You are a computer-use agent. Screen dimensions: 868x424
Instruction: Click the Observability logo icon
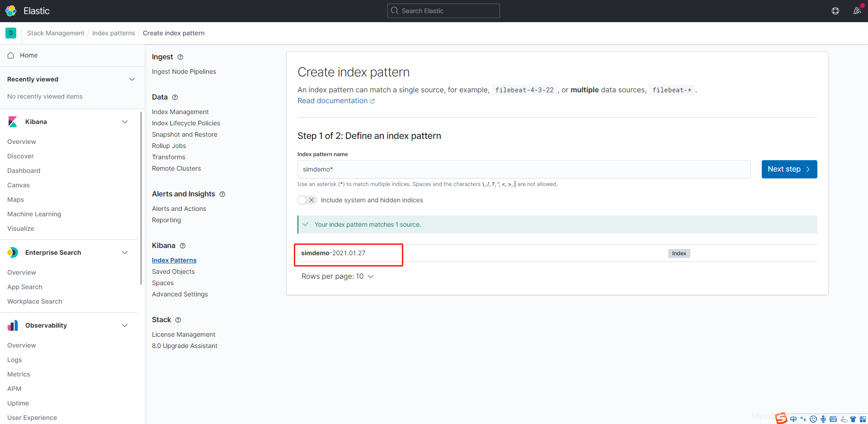[x=13, y=325]
